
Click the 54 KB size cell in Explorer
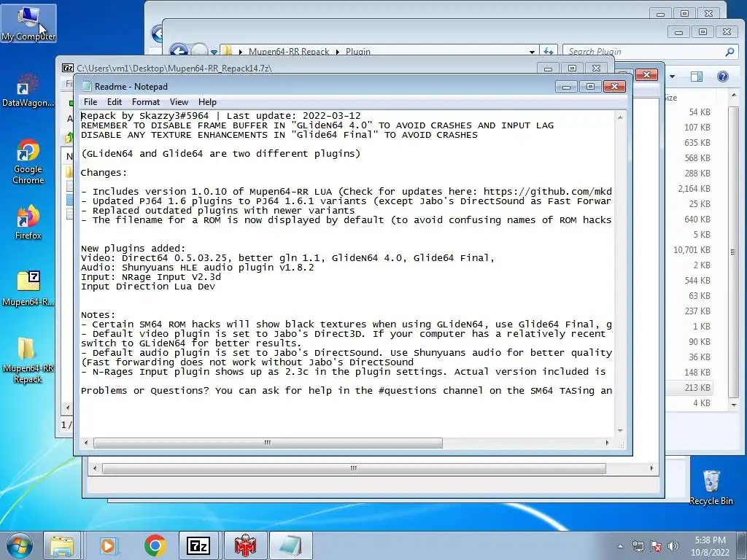pos(700,112)
